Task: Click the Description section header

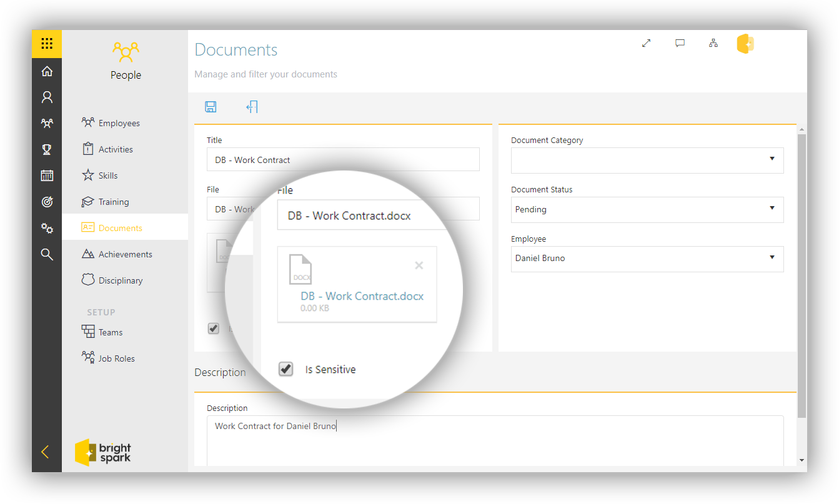Action: (220, 372)
